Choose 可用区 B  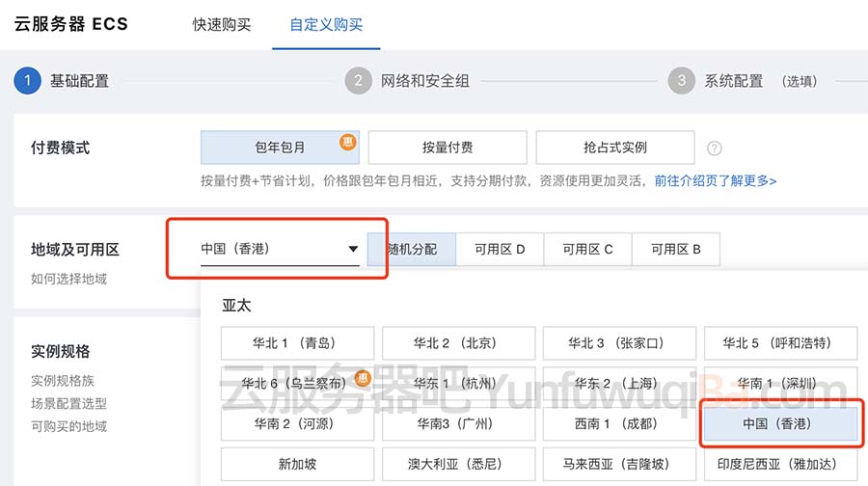click(676, 250)
